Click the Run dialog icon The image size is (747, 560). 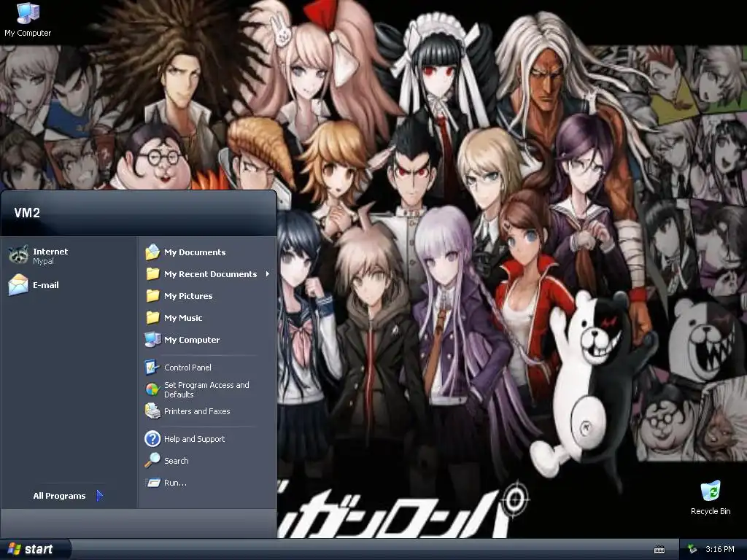[x=152, y=483]
